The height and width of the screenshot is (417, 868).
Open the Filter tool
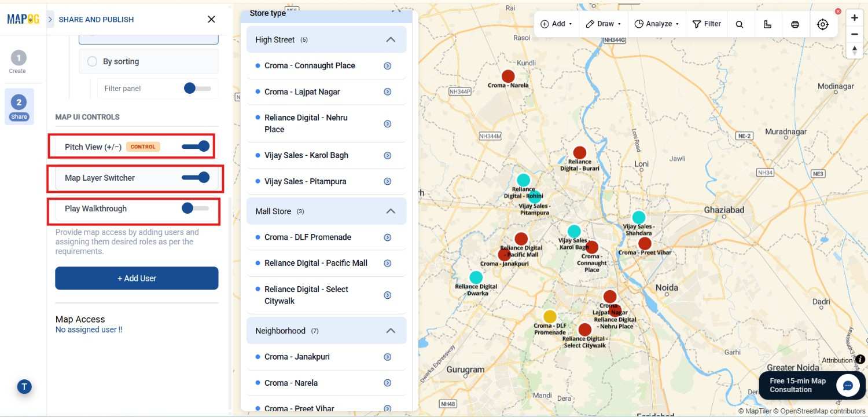click(x=707, y=24)
